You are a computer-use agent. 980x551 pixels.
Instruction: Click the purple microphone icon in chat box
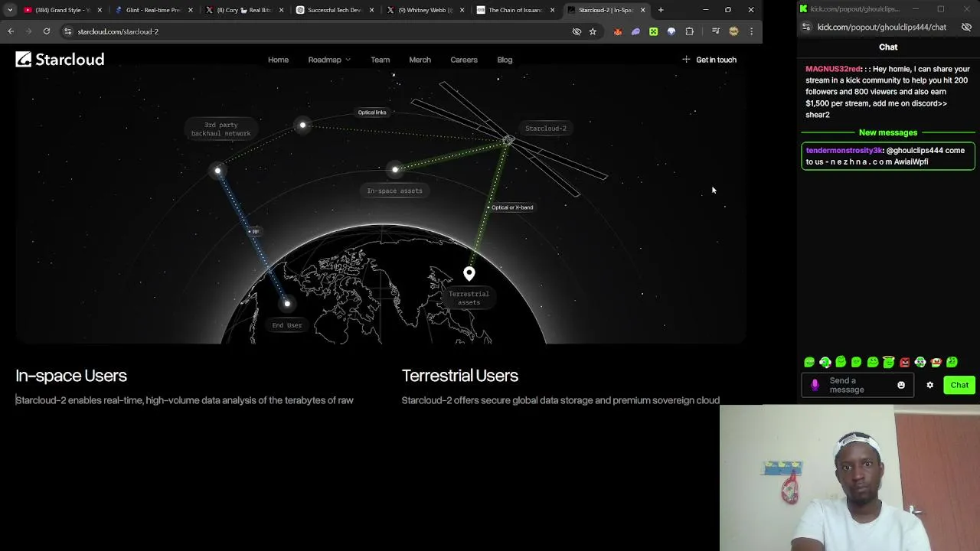click(x=815, y=385)
